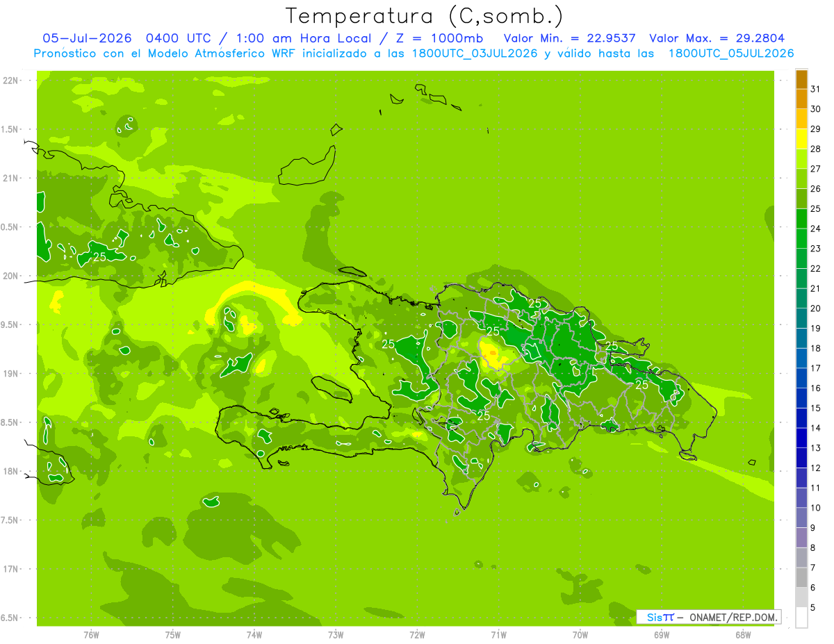This screenshot has width=834, height=644.
Task: Select the light gray swatch between 5 and 6
Action: click(801, 597)
